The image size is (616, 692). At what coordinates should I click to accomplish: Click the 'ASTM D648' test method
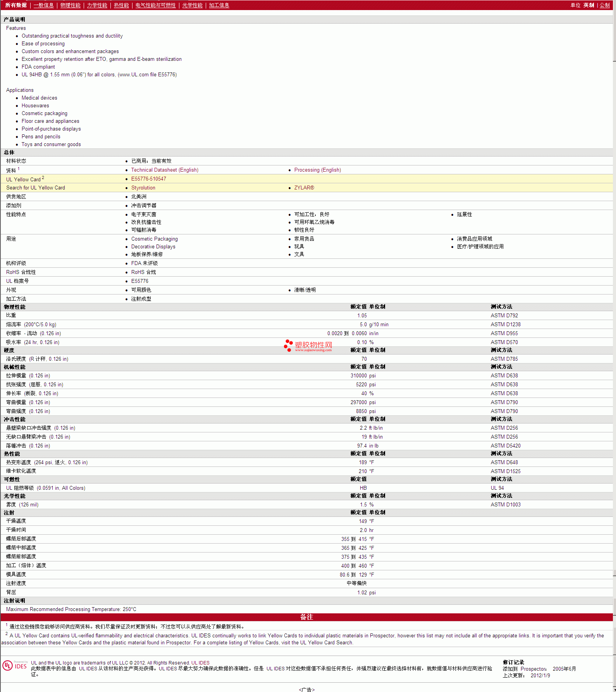click(x=504, y=463)
